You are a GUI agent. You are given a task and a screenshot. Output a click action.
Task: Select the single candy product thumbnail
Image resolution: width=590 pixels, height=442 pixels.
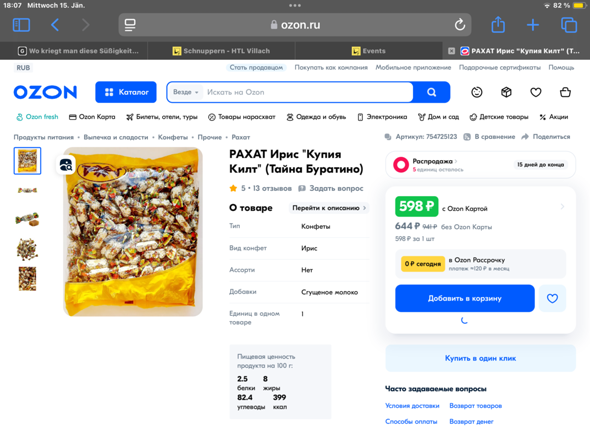[x=27, y=219]
